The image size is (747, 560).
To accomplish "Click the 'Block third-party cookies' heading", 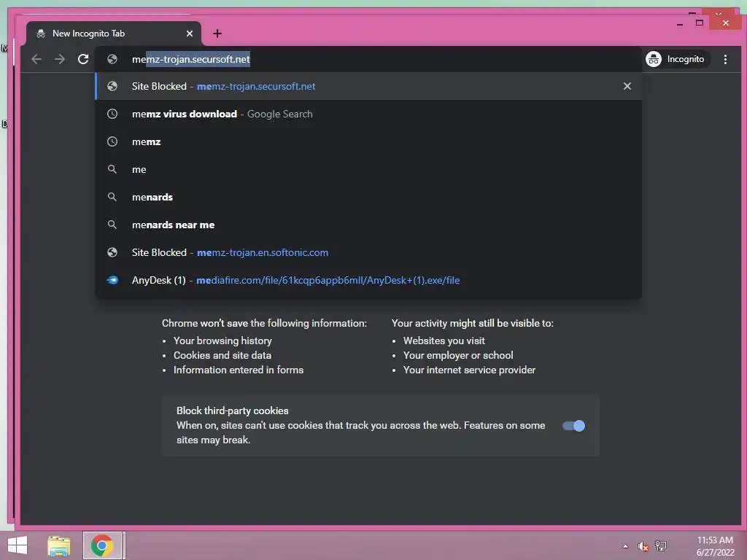I will click(x=233, y=411).
